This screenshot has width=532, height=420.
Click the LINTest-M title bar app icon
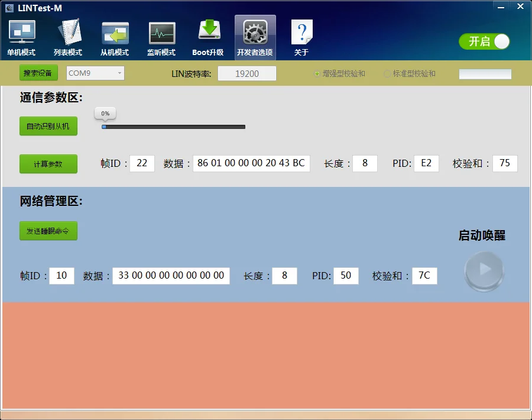point(9,8)
